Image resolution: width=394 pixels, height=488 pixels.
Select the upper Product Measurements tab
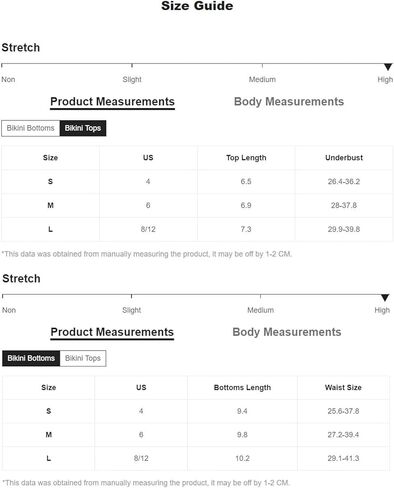[112, 102]
